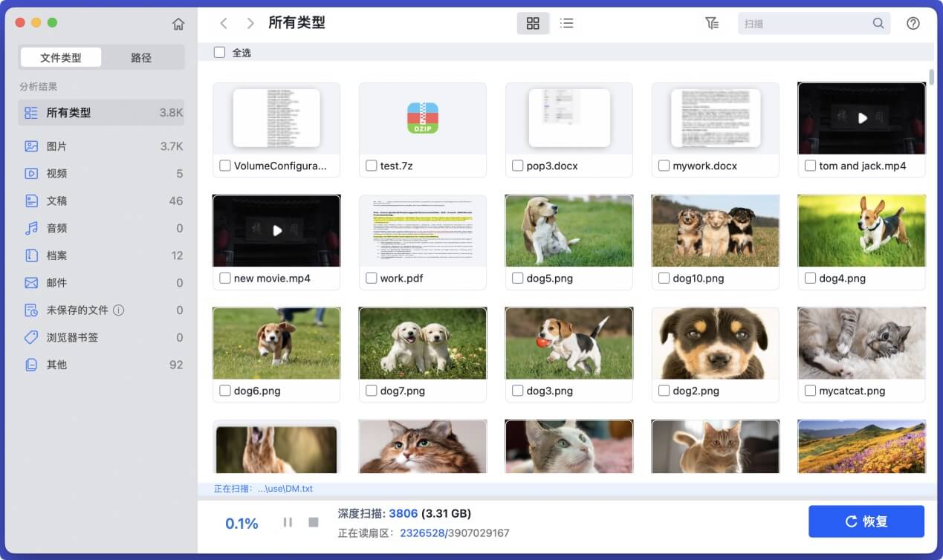
Task: Switch to the 路径 tab
Action: (142, 56)
